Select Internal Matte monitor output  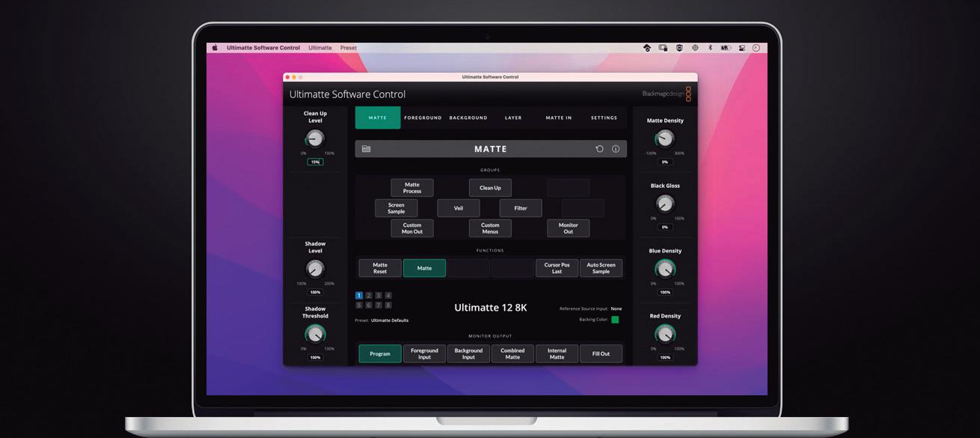coord(557,353)
